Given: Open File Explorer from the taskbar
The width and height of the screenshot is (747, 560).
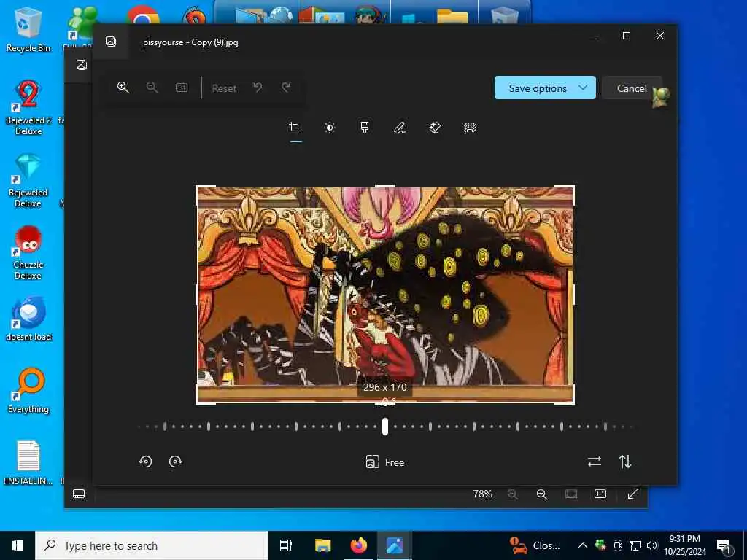Looking at the screenshot, I should tap(322, 545).
